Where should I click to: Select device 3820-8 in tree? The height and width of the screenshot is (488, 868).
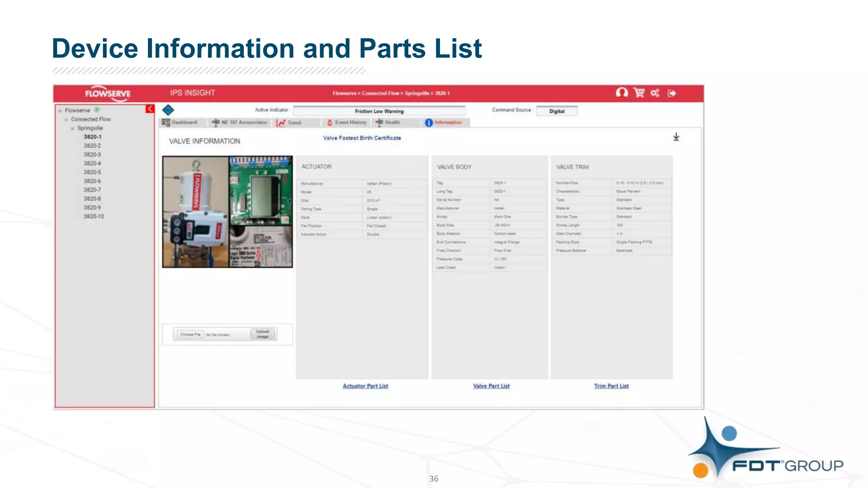coord(92,199)
